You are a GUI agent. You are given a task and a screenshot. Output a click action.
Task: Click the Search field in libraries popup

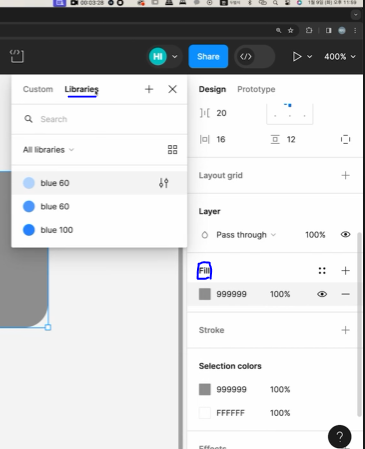tap(99, 119)
